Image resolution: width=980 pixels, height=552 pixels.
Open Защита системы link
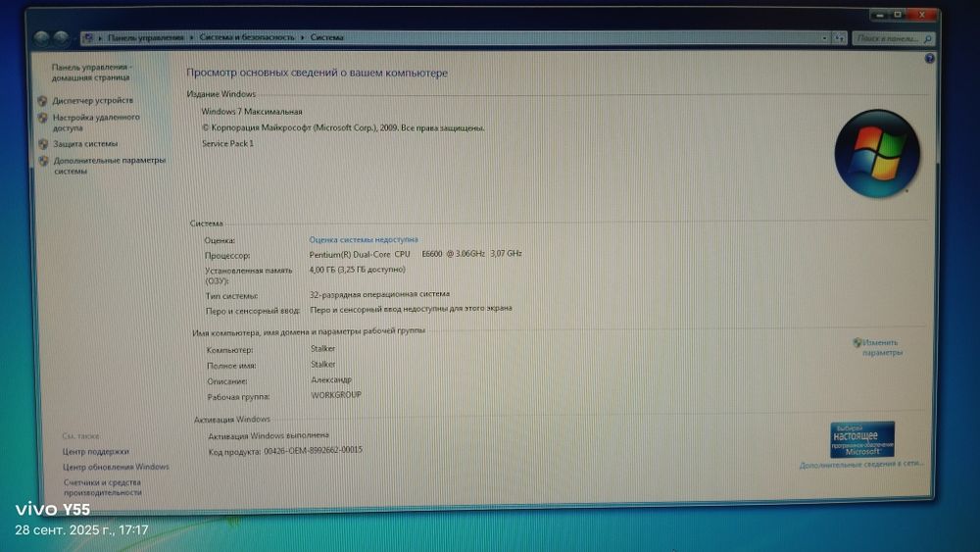pos(85,144)
